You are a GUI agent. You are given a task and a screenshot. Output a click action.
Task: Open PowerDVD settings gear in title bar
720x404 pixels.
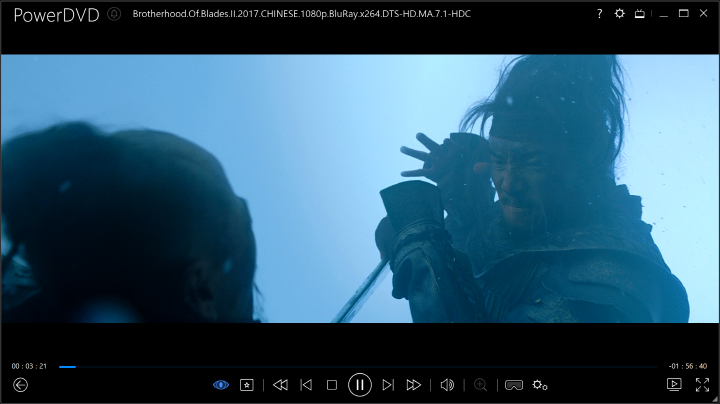[x=619, y=14]
